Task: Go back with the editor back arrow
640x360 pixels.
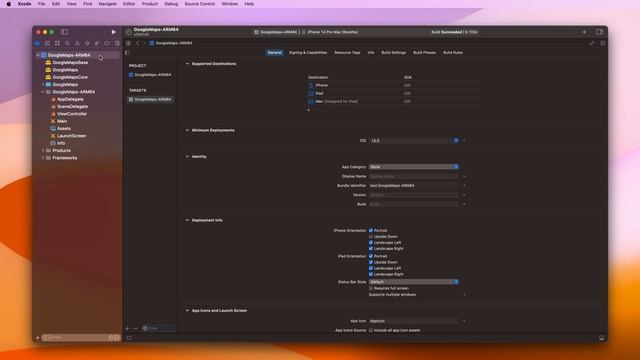Action: pos(138,43)
